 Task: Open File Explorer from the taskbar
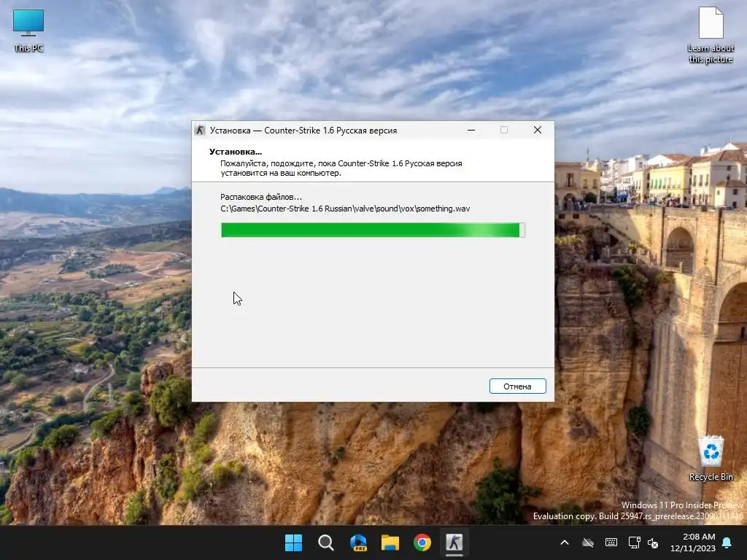pos(390,542)
